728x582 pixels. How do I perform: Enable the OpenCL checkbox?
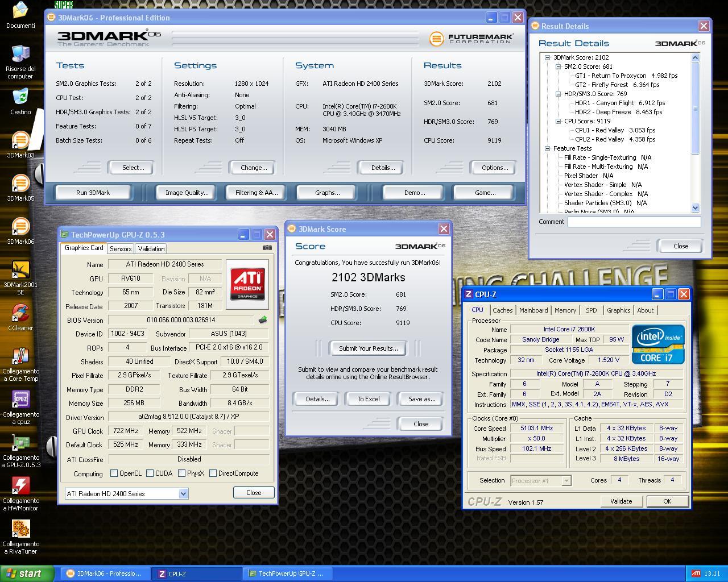pyautogui.click(x=114, y=473)
